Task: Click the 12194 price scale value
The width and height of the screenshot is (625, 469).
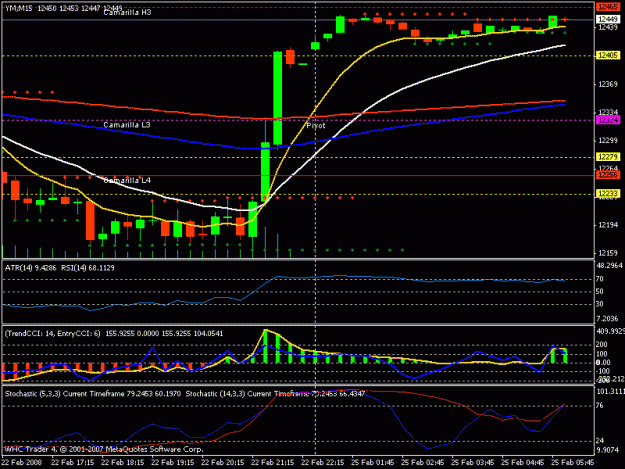Action: [x=607, y=225]
